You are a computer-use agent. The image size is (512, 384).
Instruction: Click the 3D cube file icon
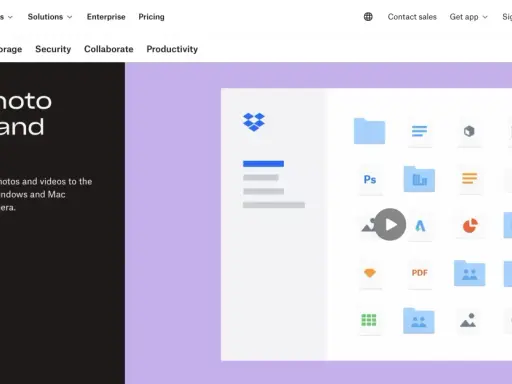[469, 131]
